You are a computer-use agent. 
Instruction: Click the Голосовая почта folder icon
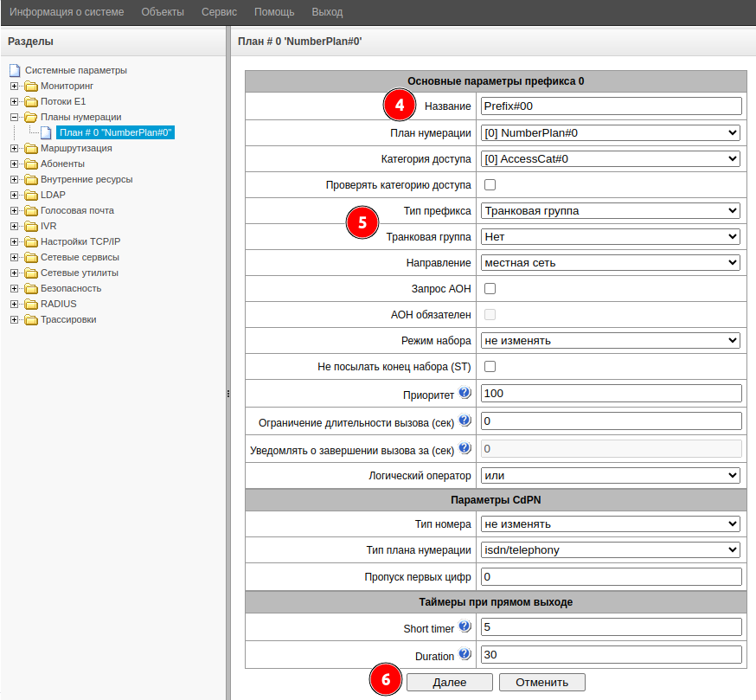31,211
